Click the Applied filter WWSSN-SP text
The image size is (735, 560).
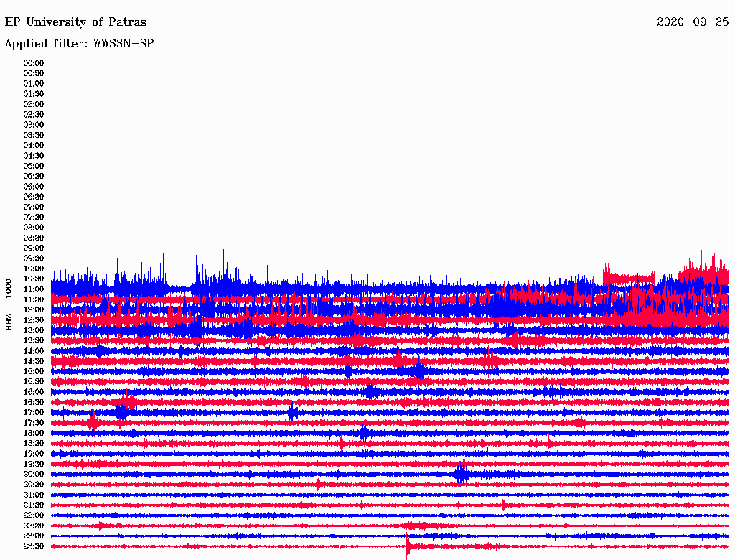(79, 44)
